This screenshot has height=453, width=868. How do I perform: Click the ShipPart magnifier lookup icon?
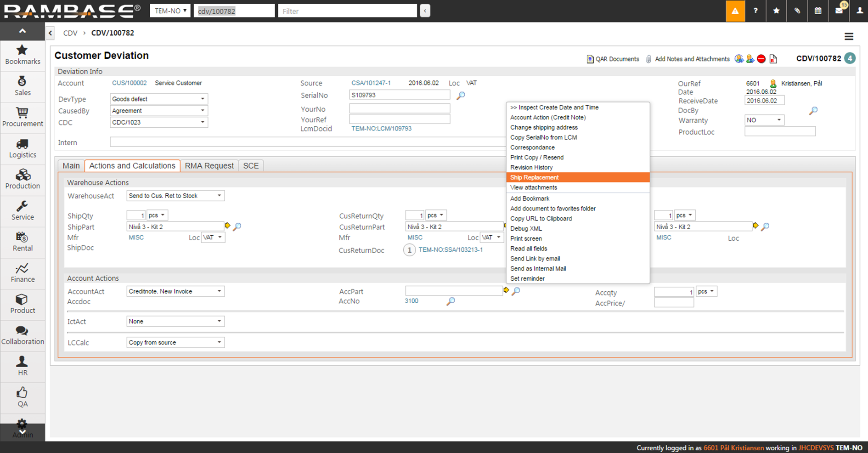[237, 226]
